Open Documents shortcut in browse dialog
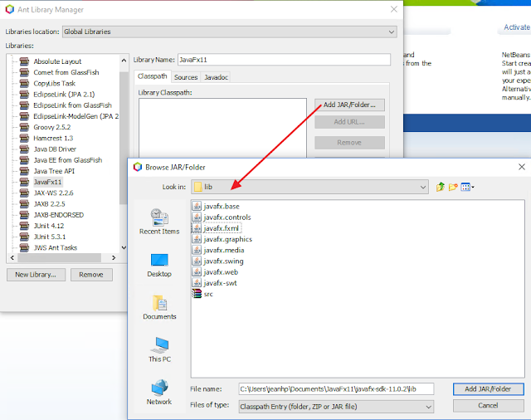The image size is (531, 420). (159, 307)
